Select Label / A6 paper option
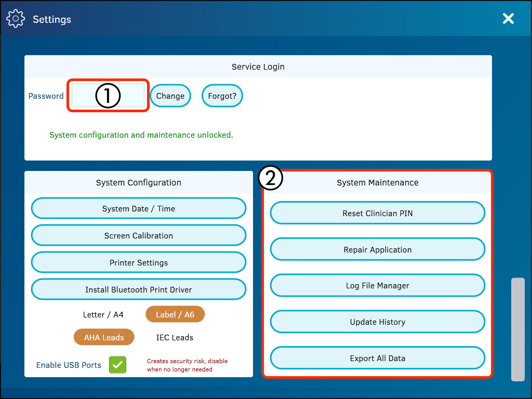The width and height of the screenshot is (532, 399). [175, 314]
